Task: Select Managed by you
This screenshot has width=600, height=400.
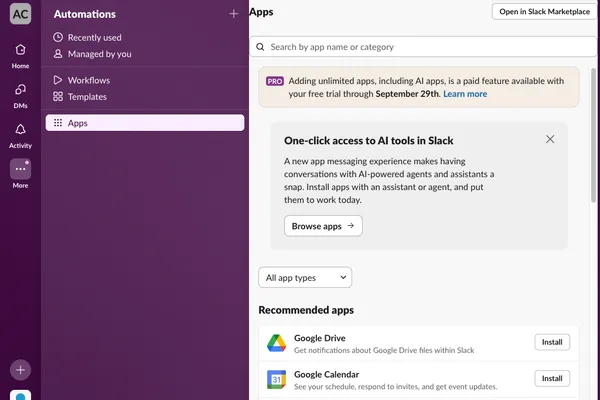Action: (x=92, y=54)
